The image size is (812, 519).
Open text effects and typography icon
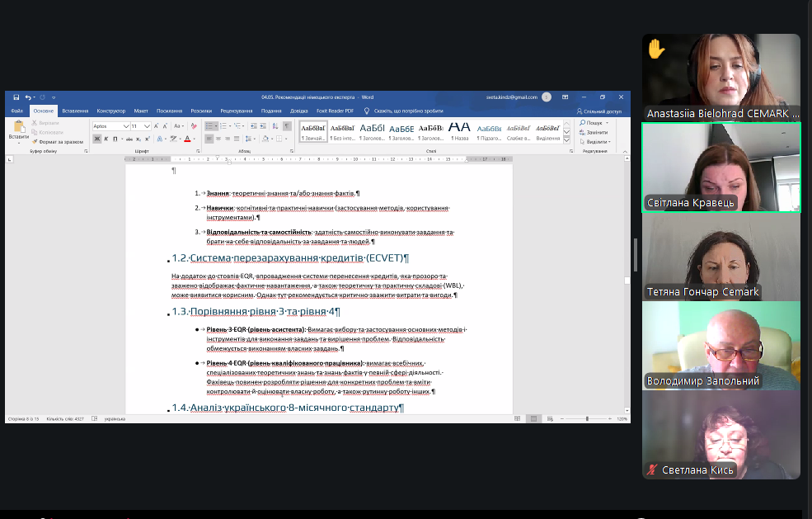160,139
